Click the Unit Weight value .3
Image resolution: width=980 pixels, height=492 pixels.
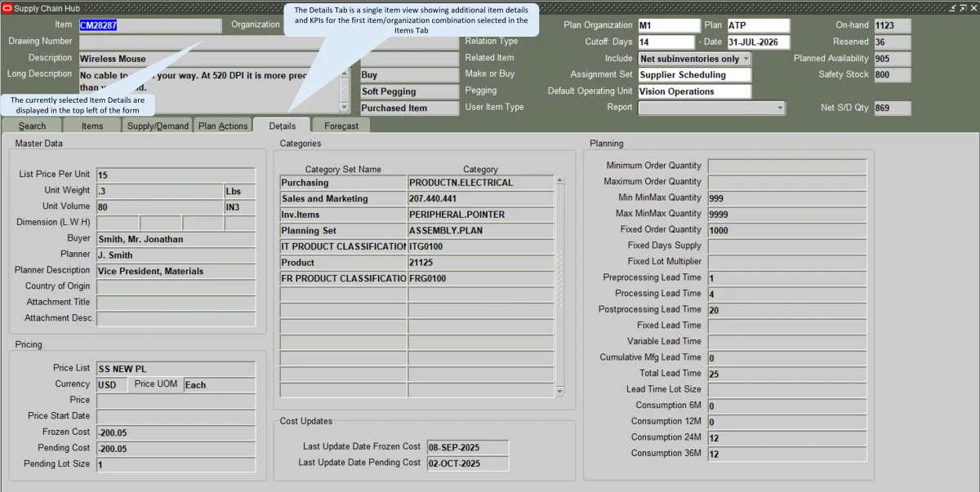tap(159, 191)
